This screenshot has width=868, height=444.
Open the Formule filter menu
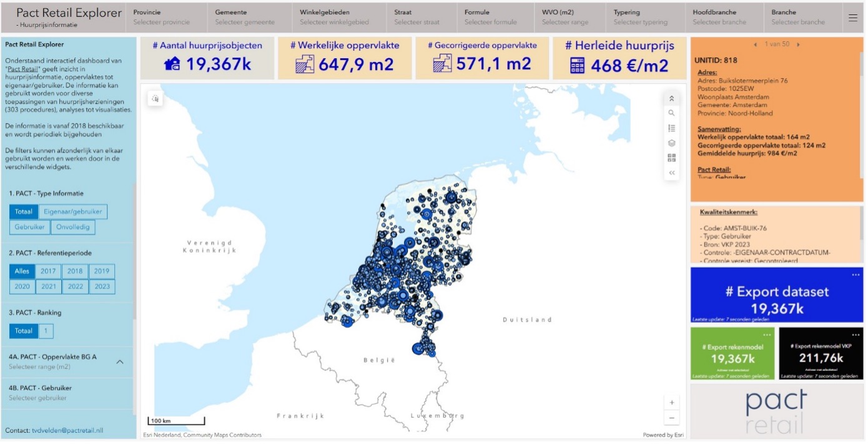[x=493, y=17]
